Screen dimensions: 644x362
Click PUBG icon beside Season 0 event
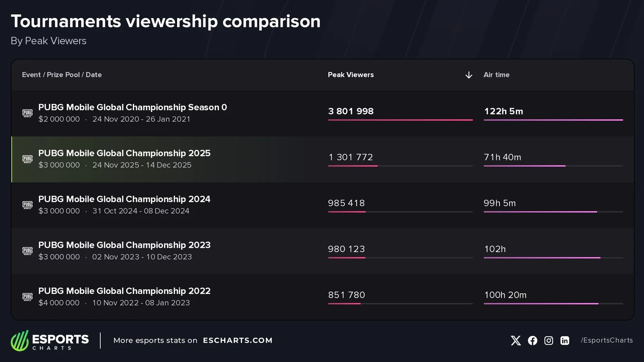click(27, 113)
